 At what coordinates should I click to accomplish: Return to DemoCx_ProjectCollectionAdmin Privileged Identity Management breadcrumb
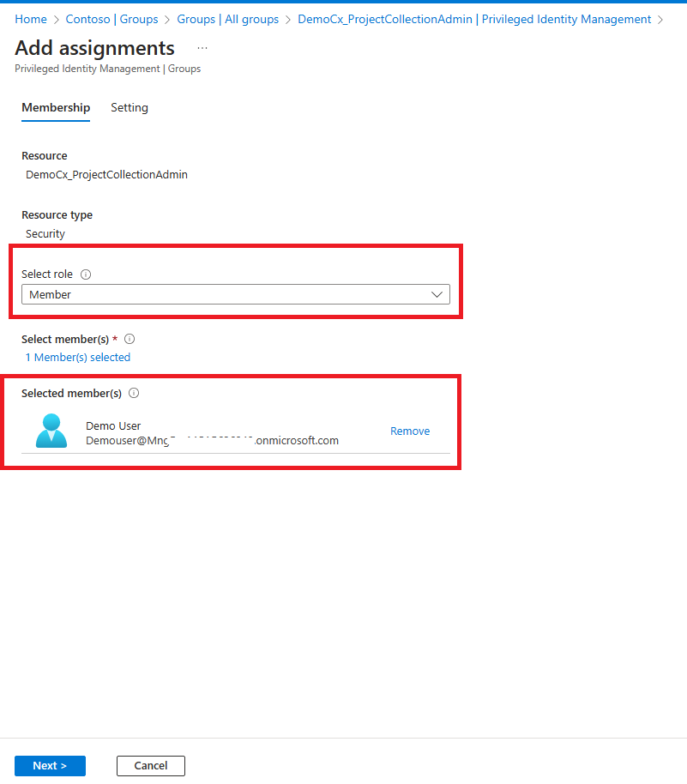[474, 19]
